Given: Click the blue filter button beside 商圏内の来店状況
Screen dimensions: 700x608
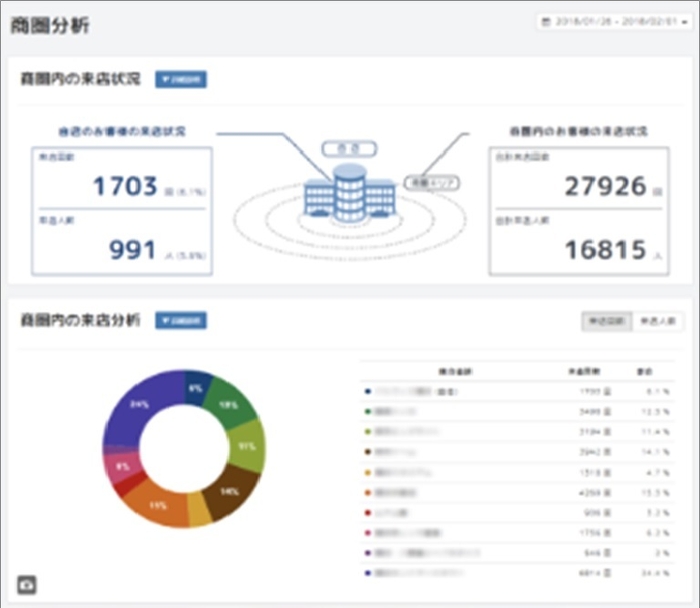Looking at the screenshot, I should pyautogui.click(x=181, y=79).
